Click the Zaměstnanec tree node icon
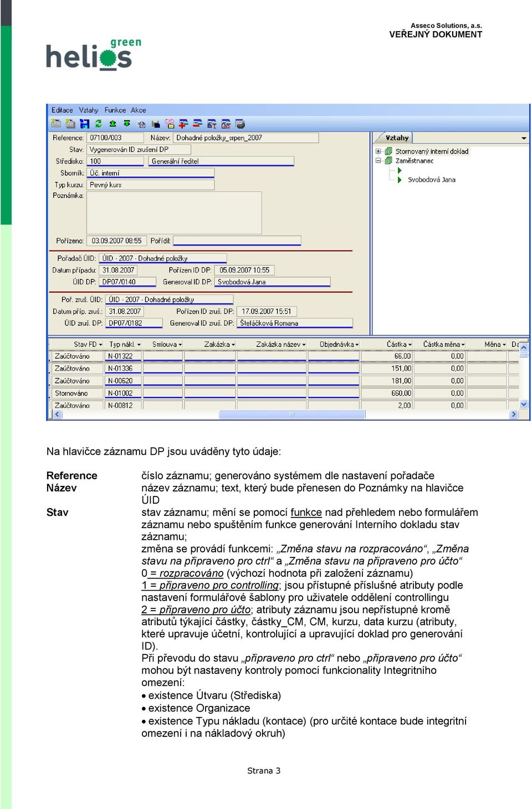Image resolution: width=532 pixels, height=809 pixels. coord(388,161)
